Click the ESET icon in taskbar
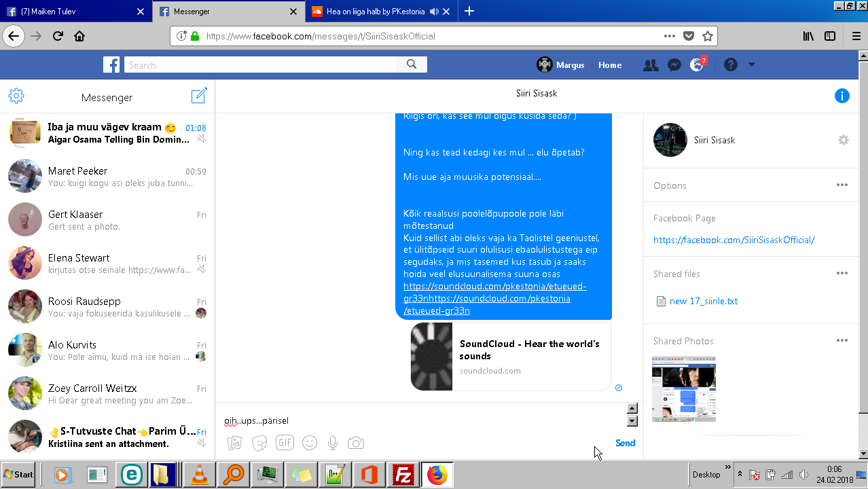The image size is (868, 489). point(131,475)
